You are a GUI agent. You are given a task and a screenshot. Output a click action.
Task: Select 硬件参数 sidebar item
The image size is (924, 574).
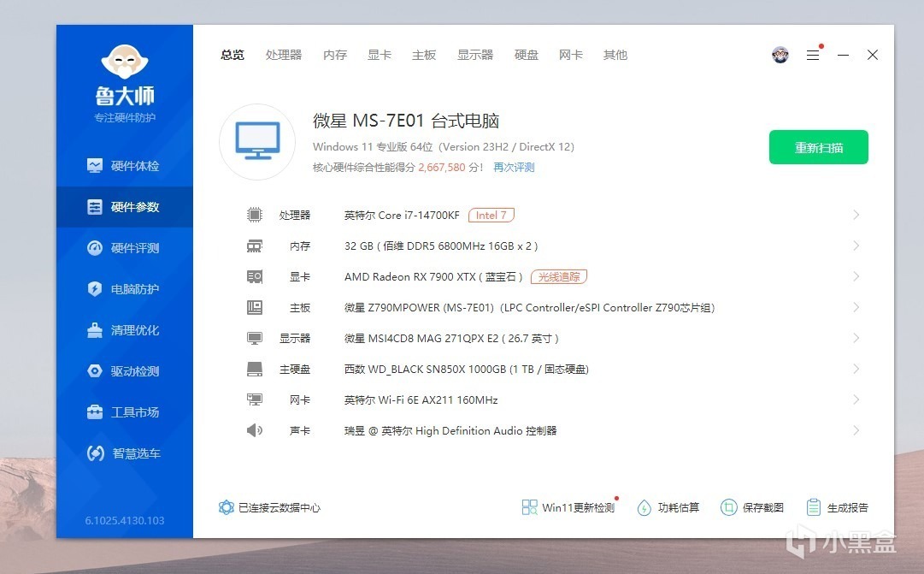click(x=124, y=207)
